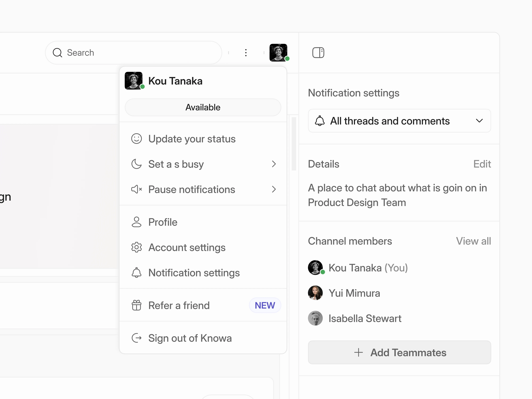Click the three-dot overflow menu icon

click(x=246, y=53)
